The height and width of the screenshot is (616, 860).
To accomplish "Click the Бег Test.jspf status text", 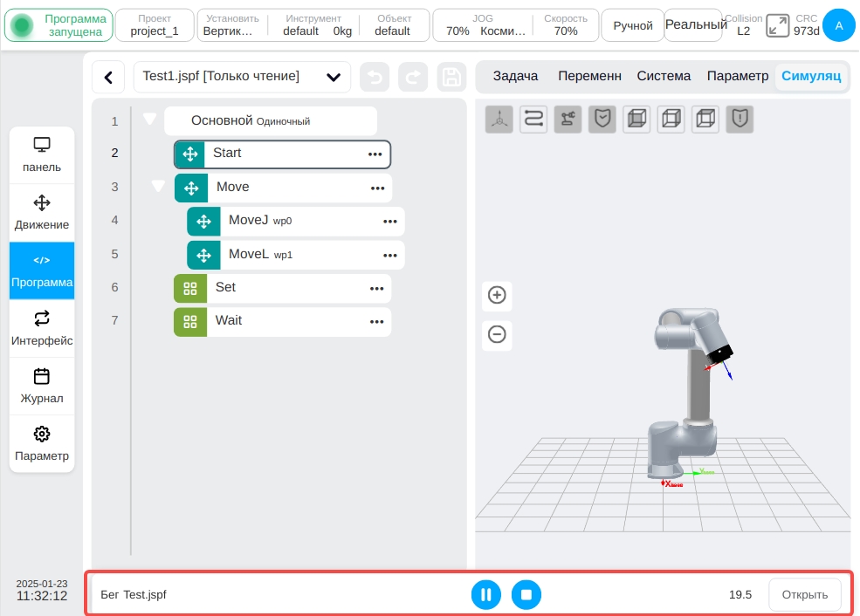I will pos(134,595).
